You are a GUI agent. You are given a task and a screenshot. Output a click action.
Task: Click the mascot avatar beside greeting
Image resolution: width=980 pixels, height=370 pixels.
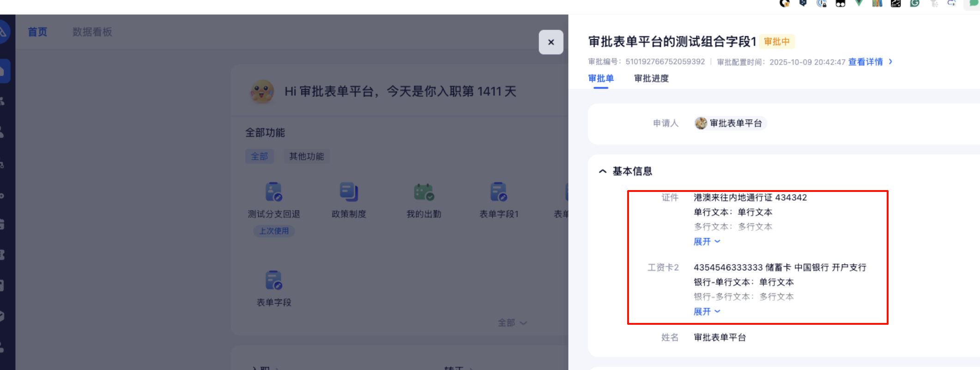262,91
